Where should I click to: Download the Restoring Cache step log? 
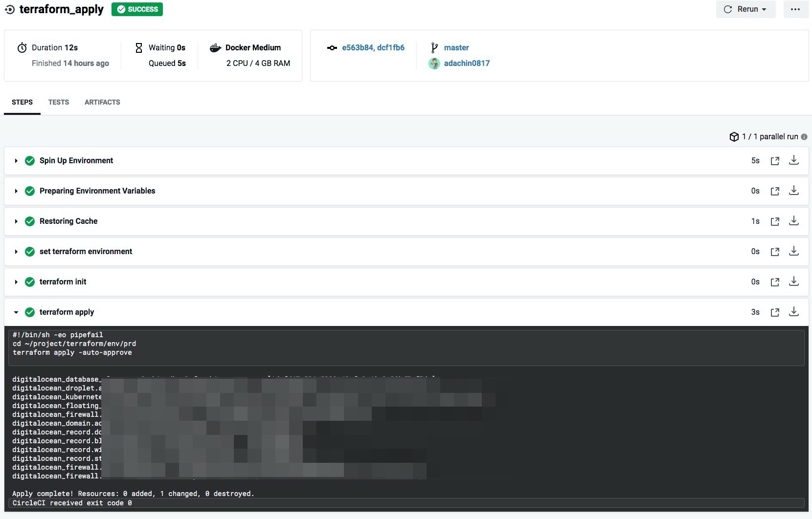click(x=794, y=221)
